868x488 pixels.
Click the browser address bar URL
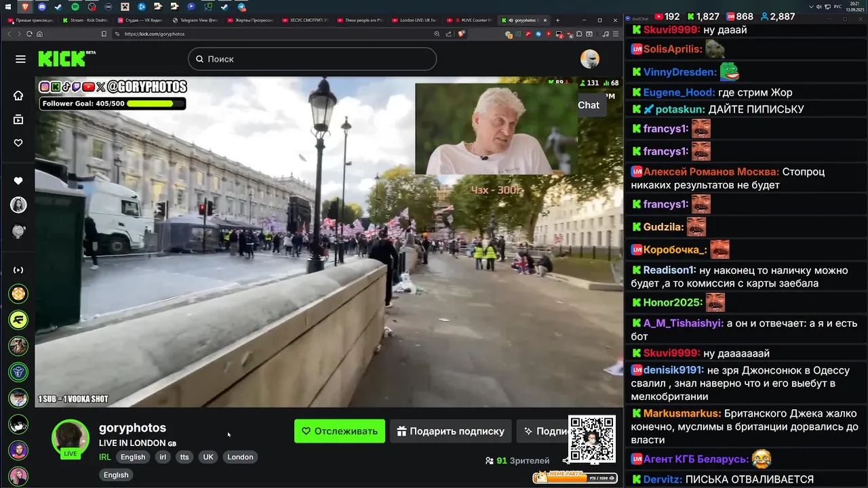(x=154, y=34)
